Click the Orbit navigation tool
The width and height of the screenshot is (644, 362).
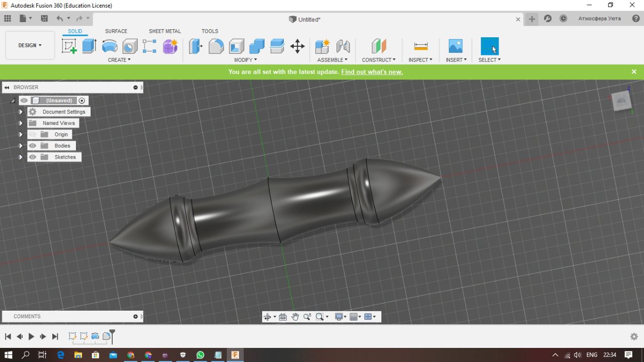click(x=268, y=317)
